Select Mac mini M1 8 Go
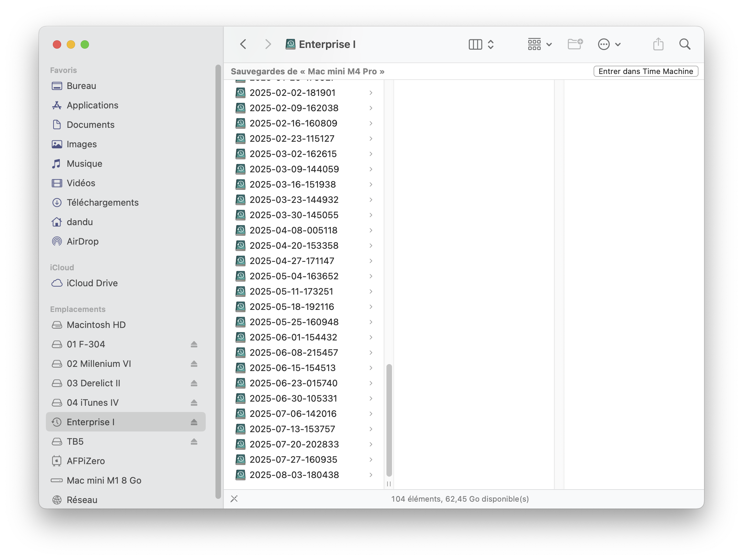The image size is (743, 560). [x=126, y=480]
